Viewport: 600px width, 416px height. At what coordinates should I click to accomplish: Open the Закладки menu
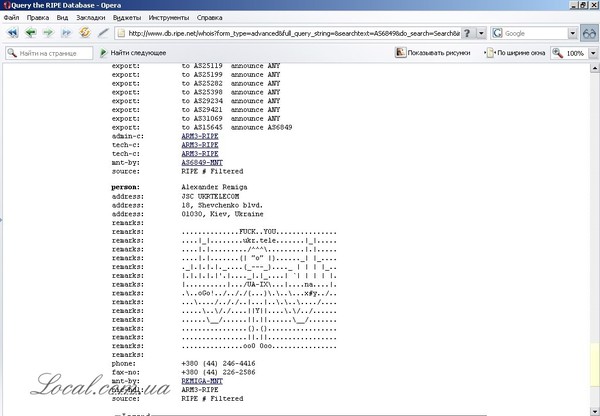coord(91,18)
